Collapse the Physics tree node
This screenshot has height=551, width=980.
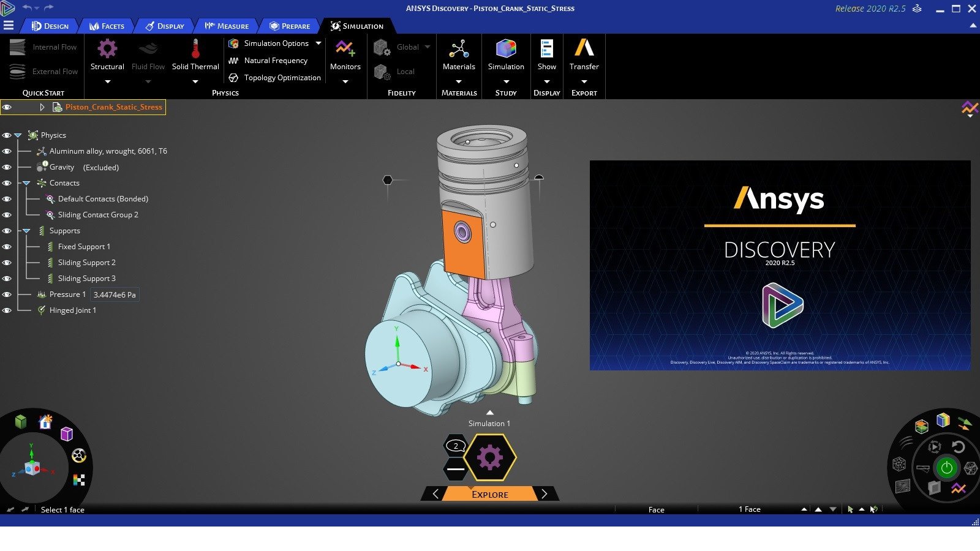click(18, 135)
